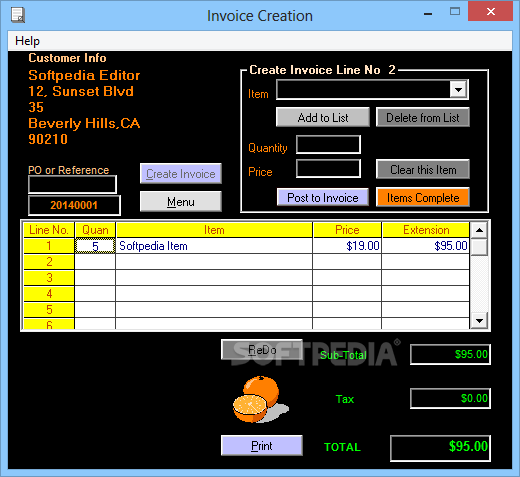Screen dimensions: 520x477
Task: Click the Create Invoice button
Action: (181, 174)
